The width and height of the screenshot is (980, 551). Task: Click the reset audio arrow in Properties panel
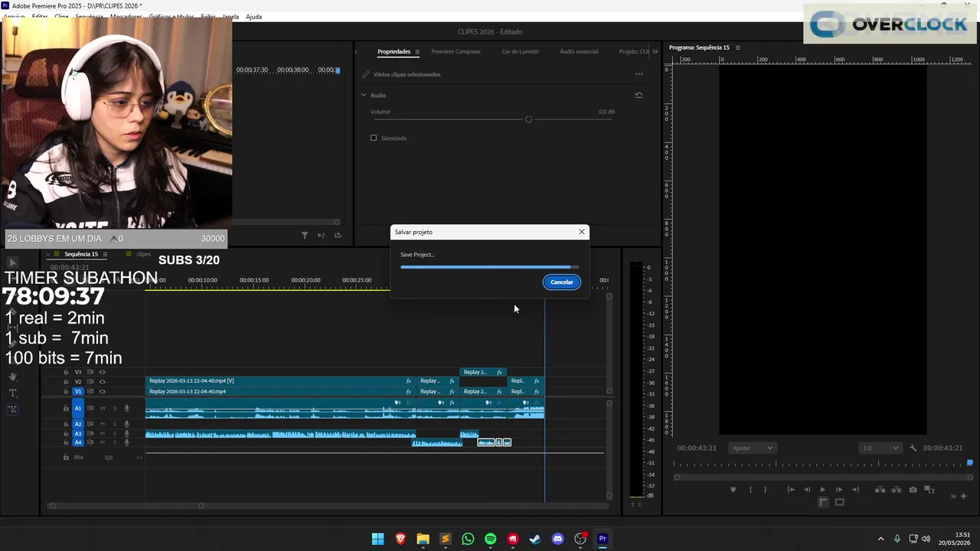click(639, 95)
